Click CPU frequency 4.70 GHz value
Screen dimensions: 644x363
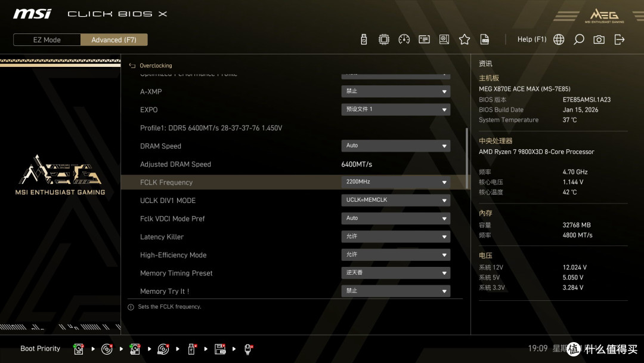click(575, 172)
